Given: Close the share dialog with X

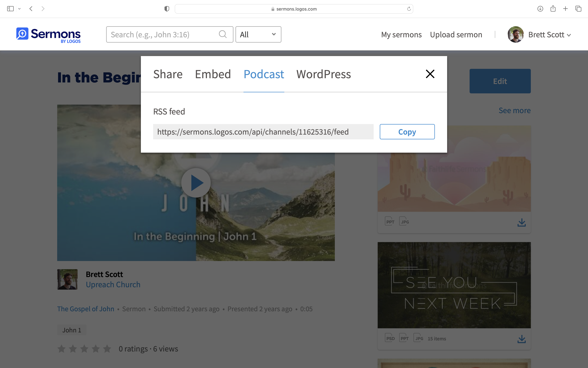Looking at the screenshot, I should [430, 74].
